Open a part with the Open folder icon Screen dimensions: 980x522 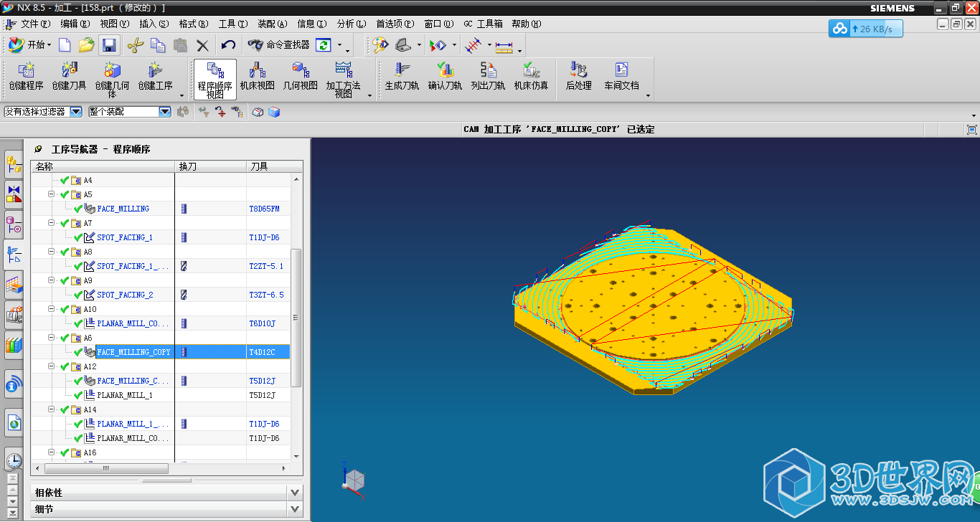[86, 45]
